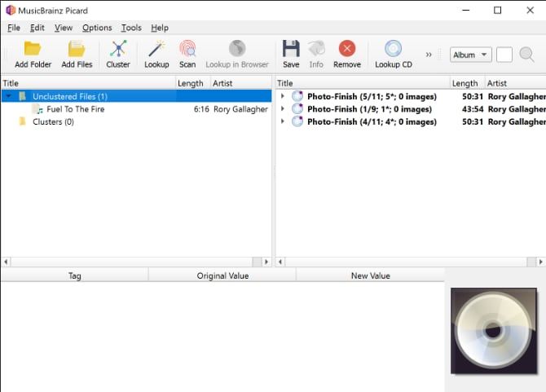Click the right pane Artist column header
This screenshot has height=392, width=546.
pyautogui.click(x=515, y=83)
